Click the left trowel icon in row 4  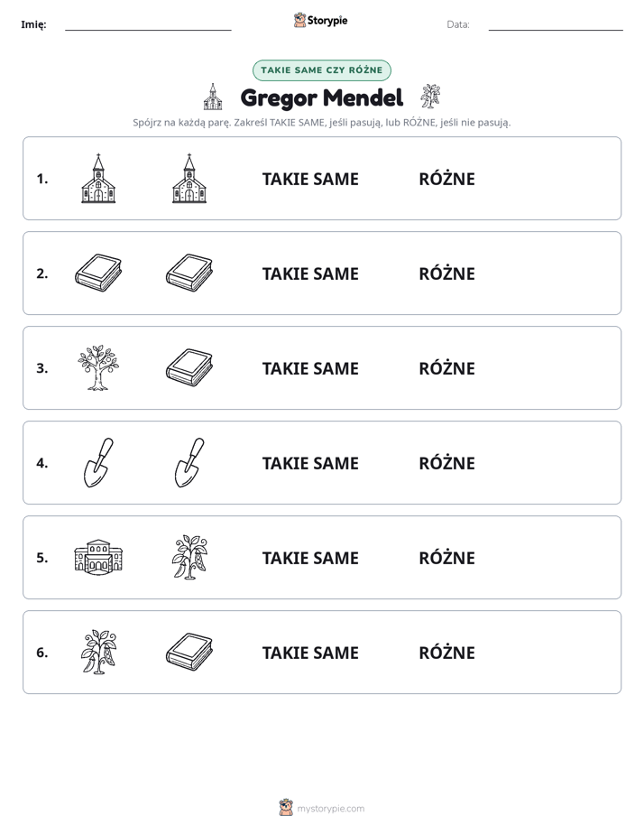point(98,463)
